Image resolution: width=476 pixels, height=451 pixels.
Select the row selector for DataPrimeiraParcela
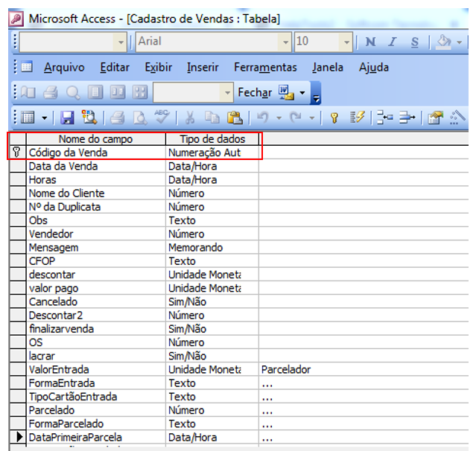point(17,438)
